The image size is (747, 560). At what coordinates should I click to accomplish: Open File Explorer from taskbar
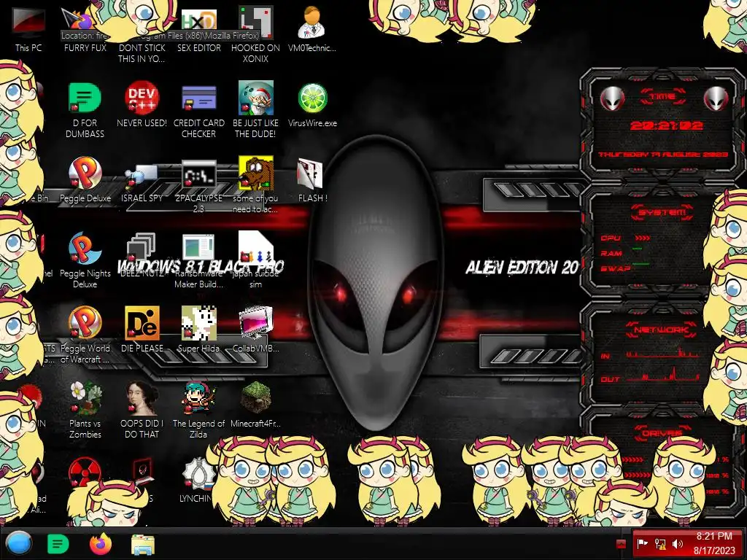143,544
